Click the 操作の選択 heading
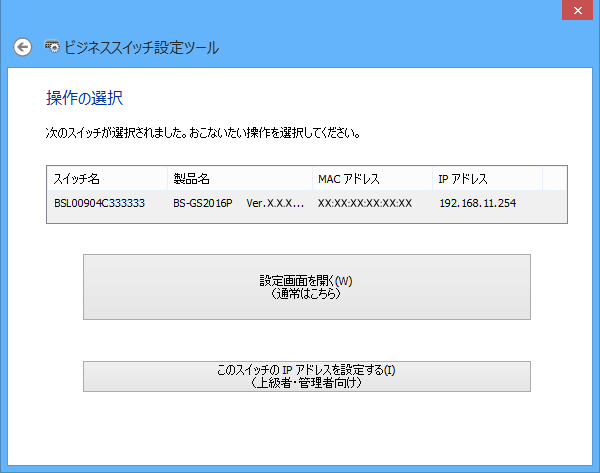 pos(85,98)
